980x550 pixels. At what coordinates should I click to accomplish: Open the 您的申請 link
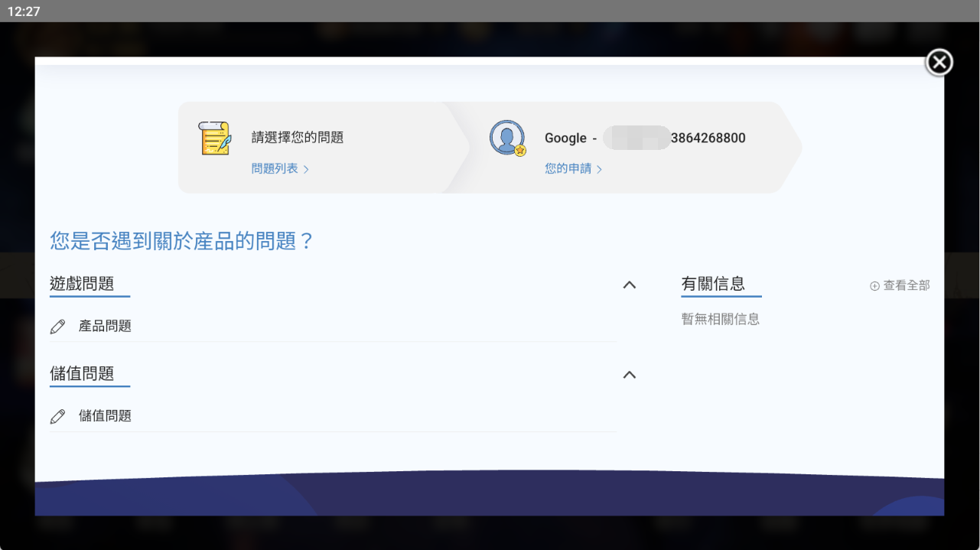[568, 169]
